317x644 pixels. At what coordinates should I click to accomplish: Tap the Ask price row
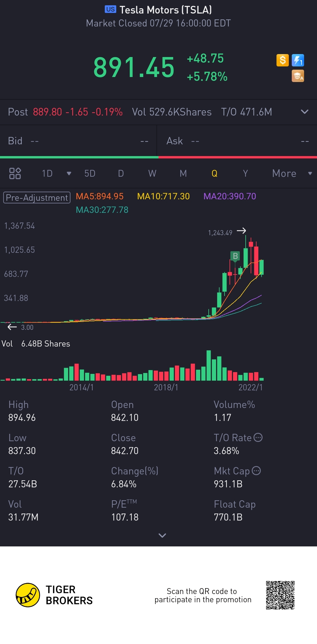(237, 141)
